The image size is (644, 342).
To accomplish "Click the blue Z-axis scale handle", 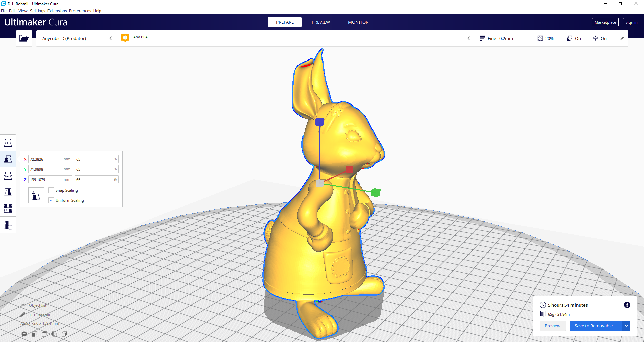I will pyautogui.click(x=320, y=122).
